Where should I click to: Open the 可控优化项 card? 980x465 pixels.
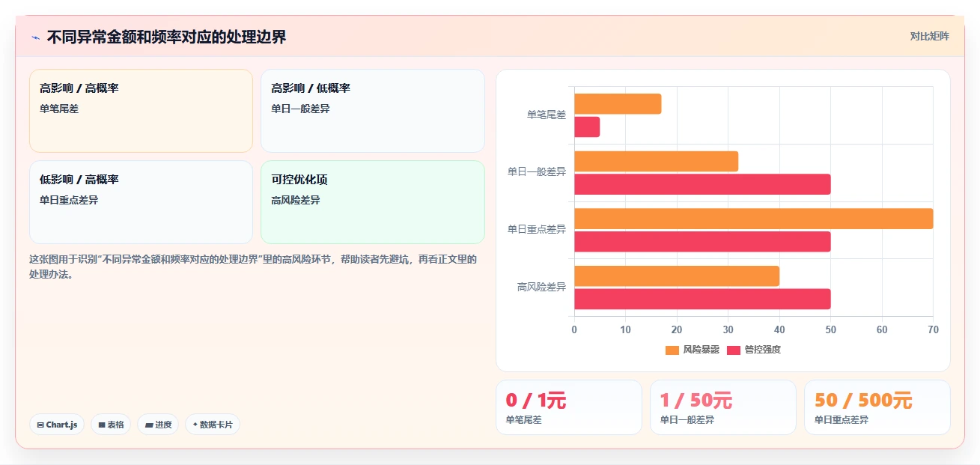pos(373,202)
